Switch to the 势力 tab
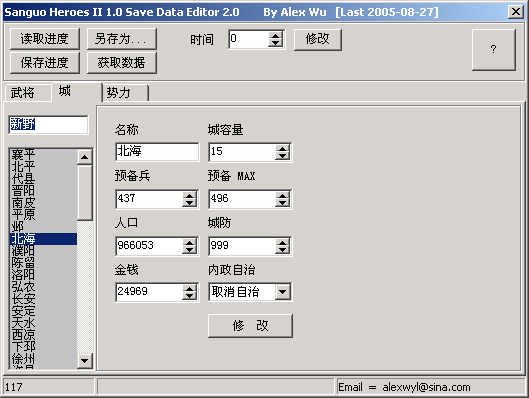This screenshot has height=398, width=529. click(125, 92)
